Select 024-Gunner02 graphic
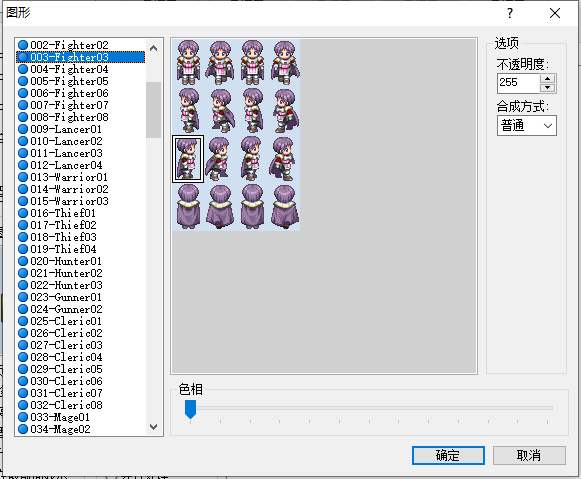The height and width of the screenshot is (479, 581). click(x=81, y=309)
